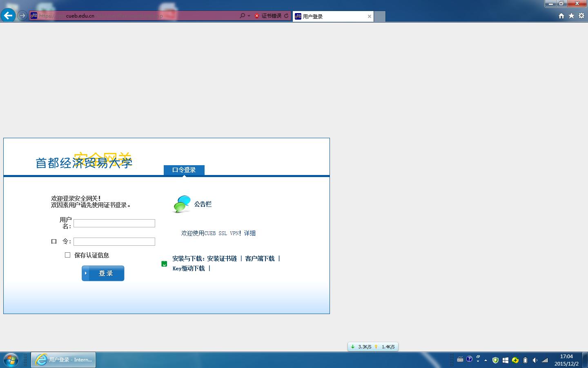This screenshot has width=588, height=368.
Task: Click the yellow-green plus tray icon
Action: pyautogui.click(x=515, y=360)
